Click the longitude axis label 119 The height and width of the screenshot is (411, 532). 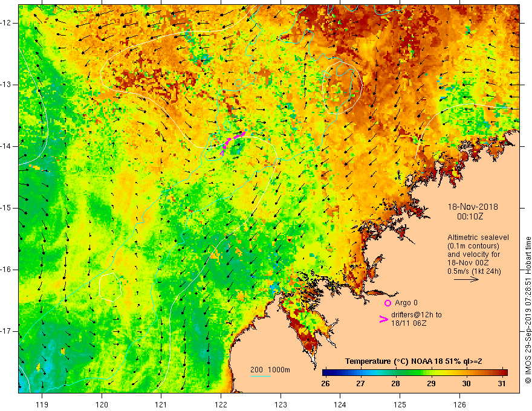point(42,404)
